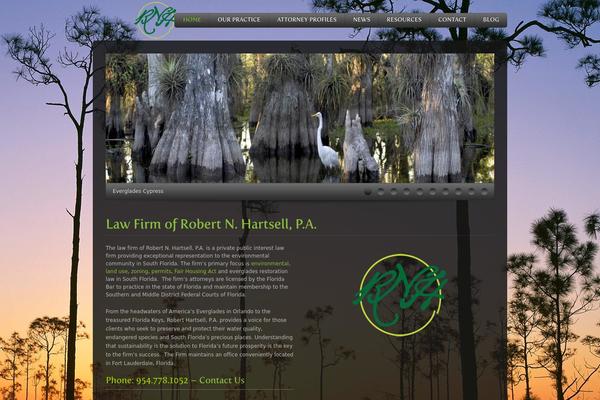The width and height of the screenshot is (600, 400).
Task: Select the ninth slideshow pagination dot
Action: tap(471, 191)
